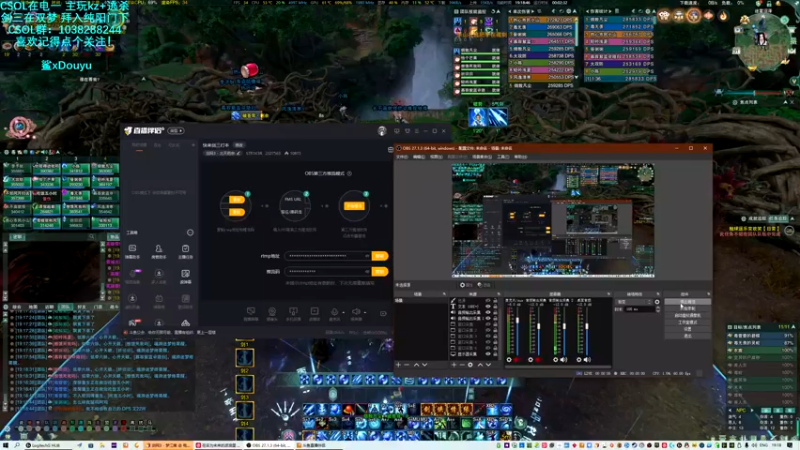The image size is (800, 450).
Task: Switch to first tab in companion sidebar
Action: (x=139, y=145)
